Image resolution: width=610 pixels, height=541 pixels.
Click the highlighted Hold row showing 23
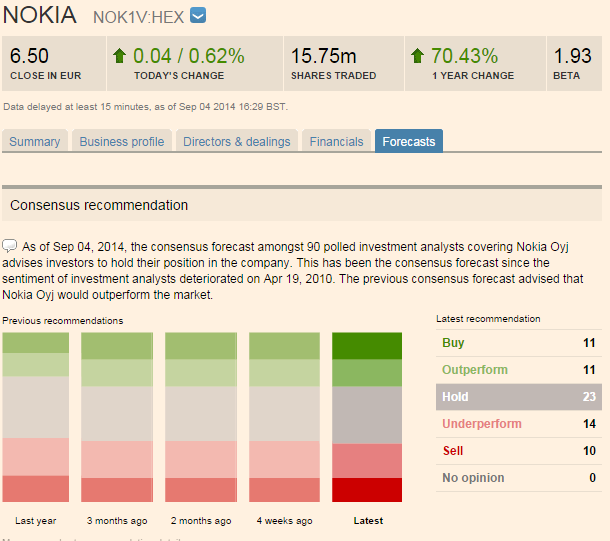click(x=519, y=397)
